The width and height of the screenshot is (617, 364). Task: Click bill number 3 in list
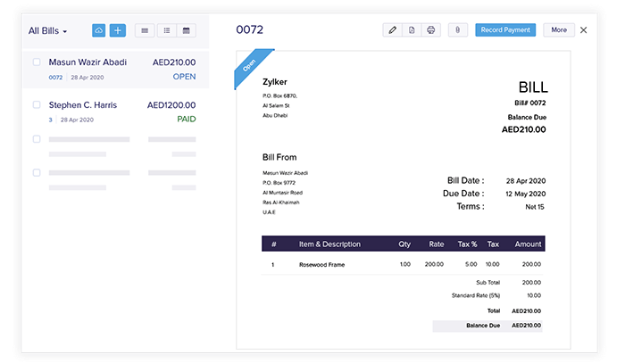50,120
